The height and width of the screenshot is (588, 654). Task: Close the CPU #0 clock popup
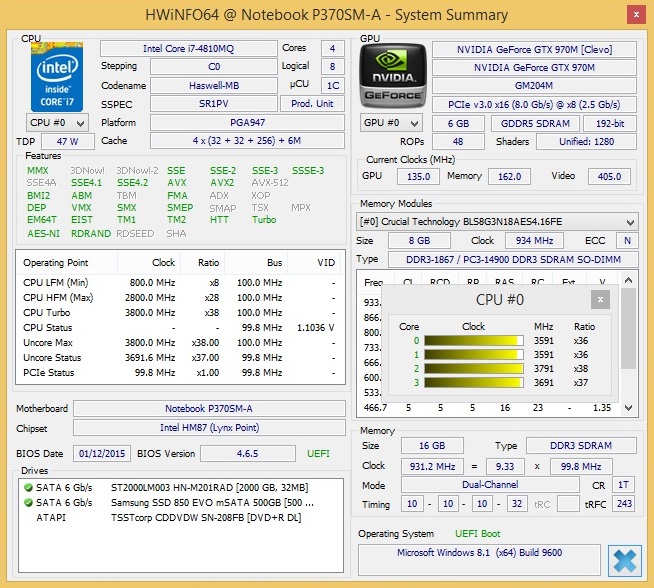tap(600, 299)
